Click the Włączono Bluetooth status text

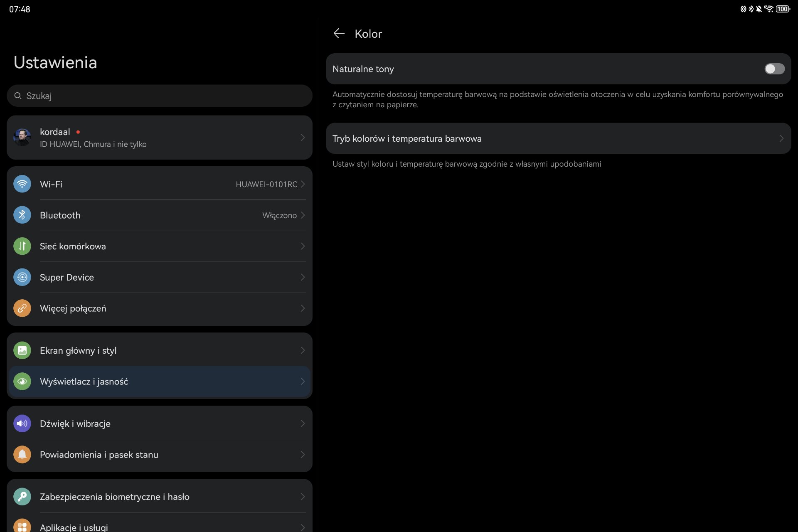(x=280, y=215)
